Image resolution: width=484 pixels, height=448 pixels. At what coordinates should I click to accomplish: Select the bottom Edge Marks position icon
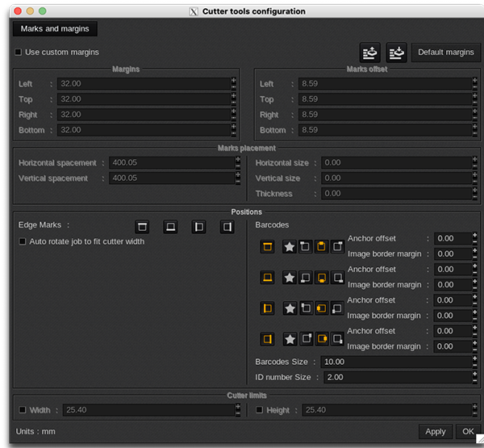tap(170, 228)
